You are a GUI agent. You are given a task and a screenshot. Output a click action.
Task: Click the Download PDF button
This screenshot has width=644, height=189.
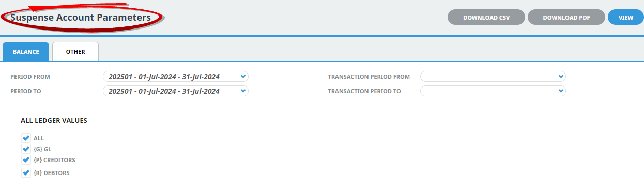566,17
